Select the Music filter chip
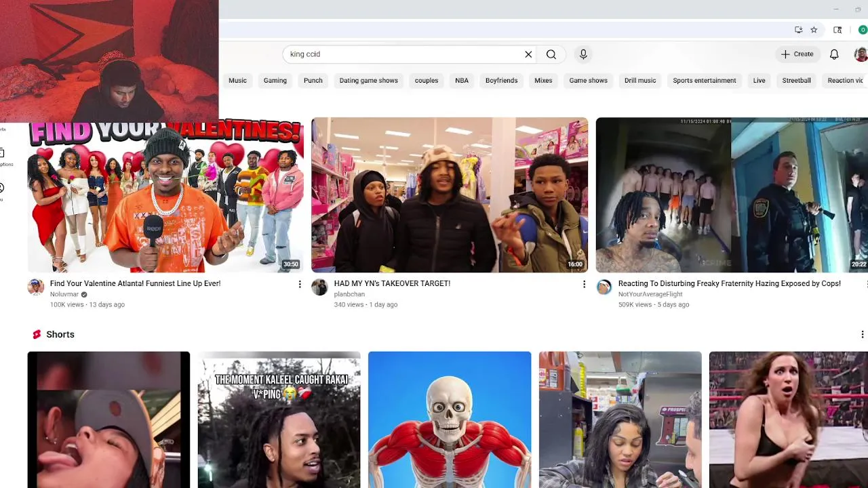This screenshot has height=488, width=868. [x=237, y=81]
